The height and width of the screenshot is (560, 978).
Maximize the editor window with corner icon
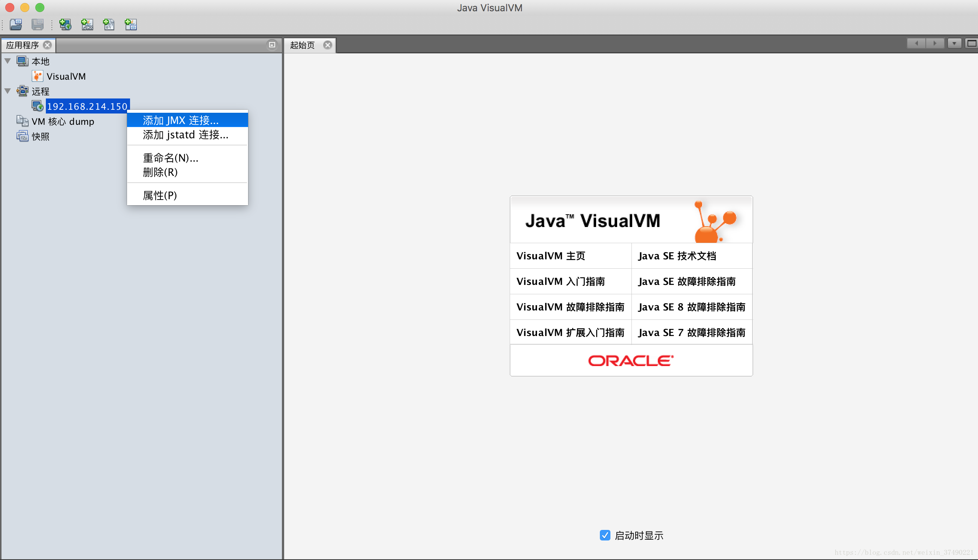click(x=972, y=44)
